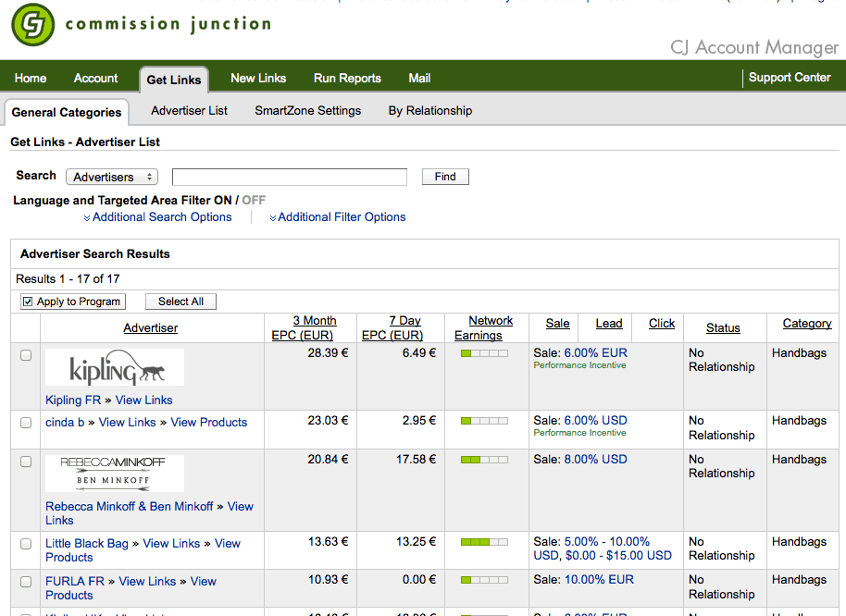Open the Kipling FR logo thumbnail
The width and height of the screenshot is (846, 616).
115,367
